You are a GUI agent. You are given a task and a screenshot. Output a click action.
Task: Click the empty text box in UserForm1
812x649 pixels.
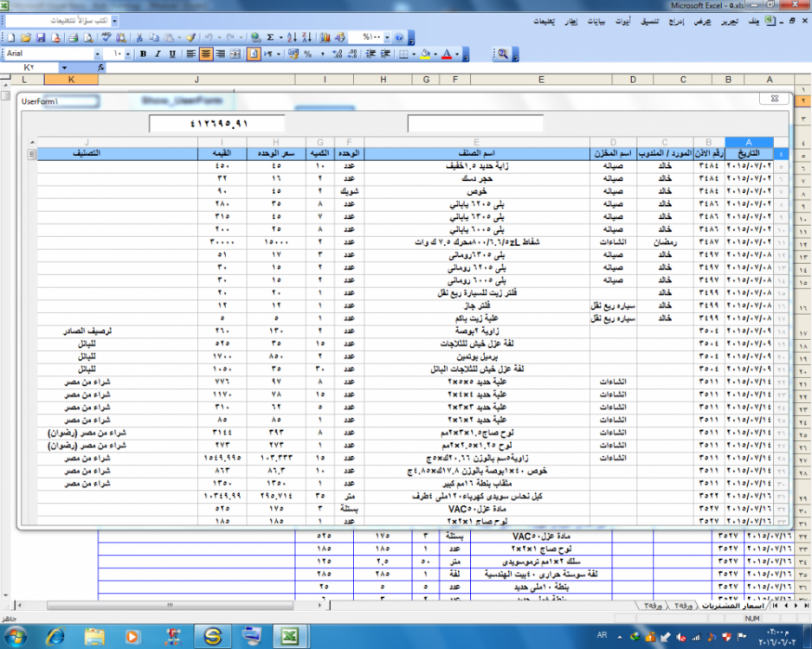[475, 124]
